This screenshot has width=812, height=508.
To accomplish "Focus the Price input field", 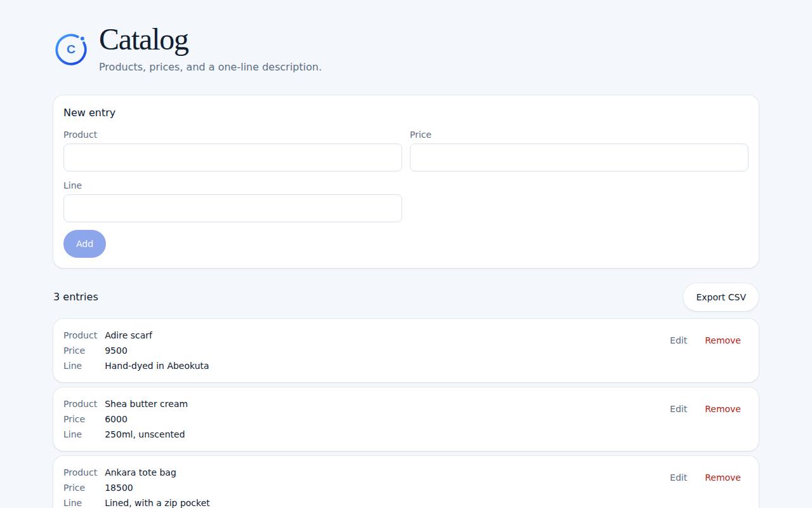I will (x=579, y=157).
